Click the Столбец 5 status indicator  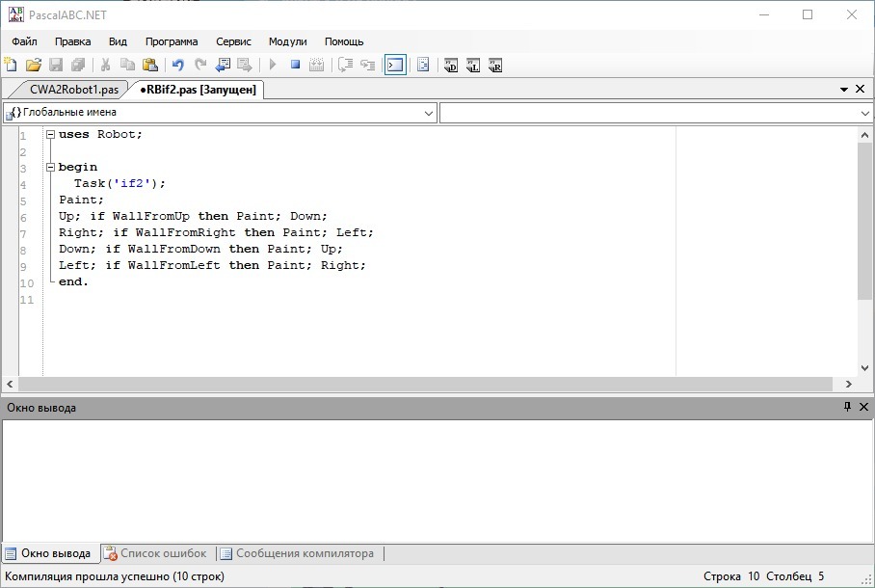tap(795, 576)
